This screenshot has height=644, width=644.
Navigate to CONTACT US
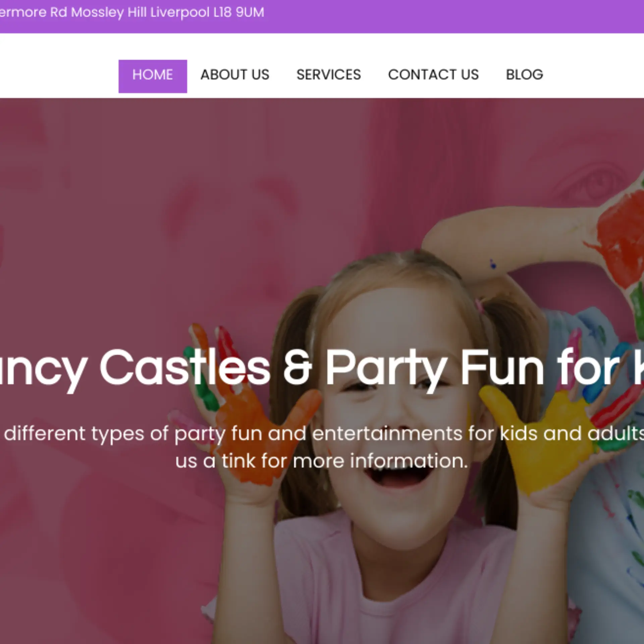pos(433,74)
